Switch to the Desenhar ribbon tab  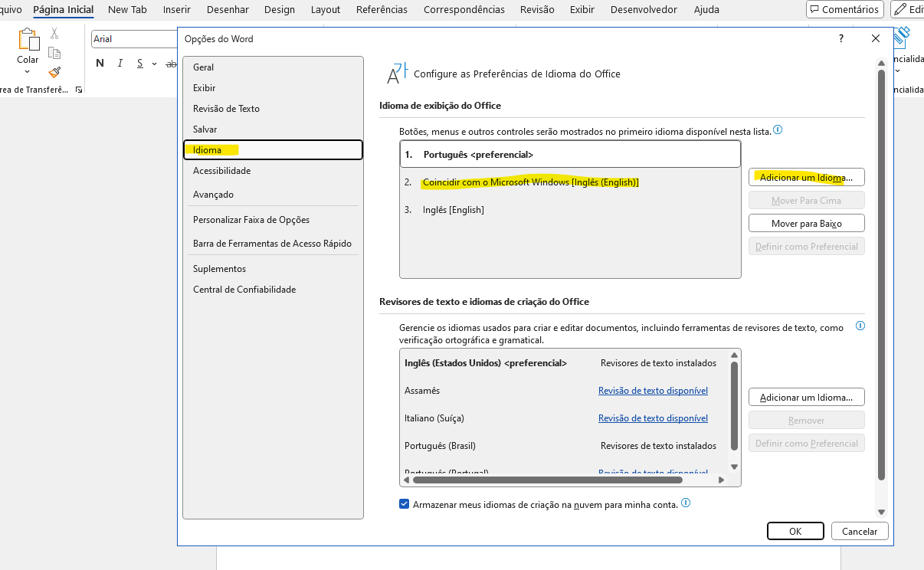[x=228, y=10]
